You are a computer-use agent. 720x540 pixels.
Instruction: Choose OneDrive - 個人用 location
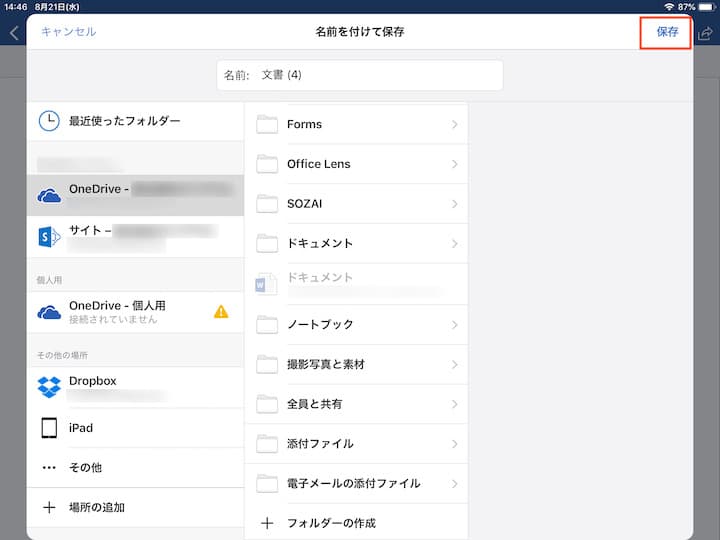[135, 312]
